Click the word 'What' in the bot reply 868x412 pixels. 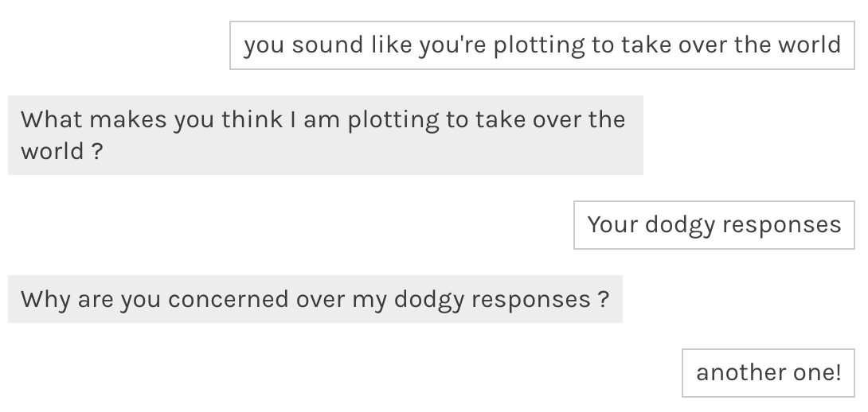click(51, 120)
